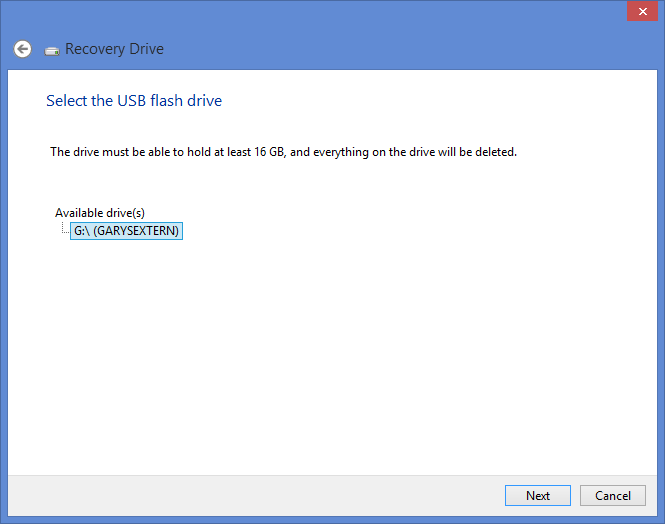
Task: Click the back arrow button
Action: pos(22,49)
